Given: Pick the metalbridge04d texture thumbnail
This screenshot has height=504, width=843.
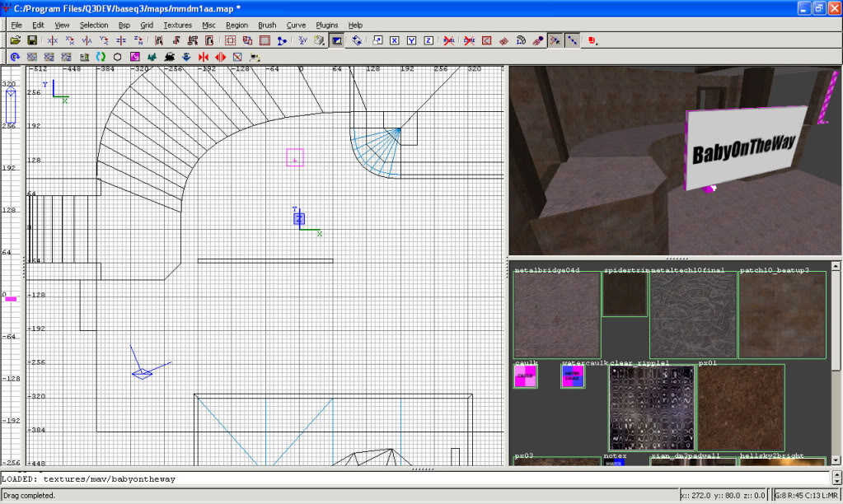Looking at the screenshot, I should tap(556, 315).
